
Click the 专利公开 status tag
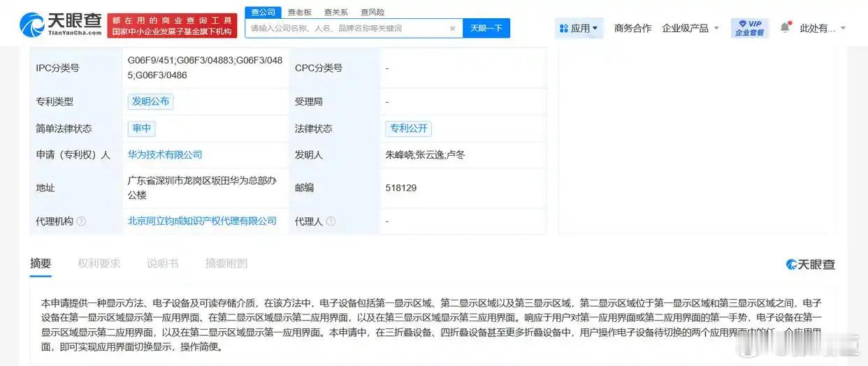click(408, 129)
